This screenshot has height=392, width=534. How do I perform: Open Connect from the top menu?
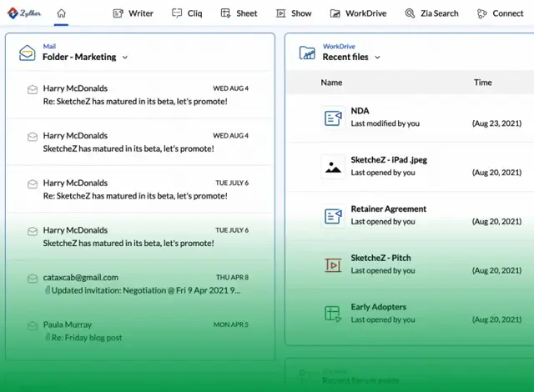pos(508,13)
